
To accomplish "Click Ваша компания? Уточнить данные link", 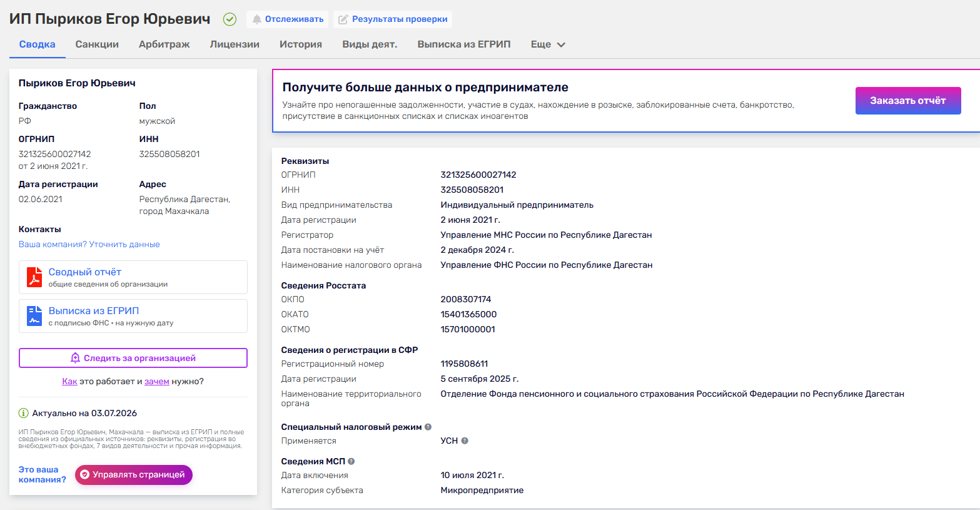I will pyautogui.click(x=89, y=245).
